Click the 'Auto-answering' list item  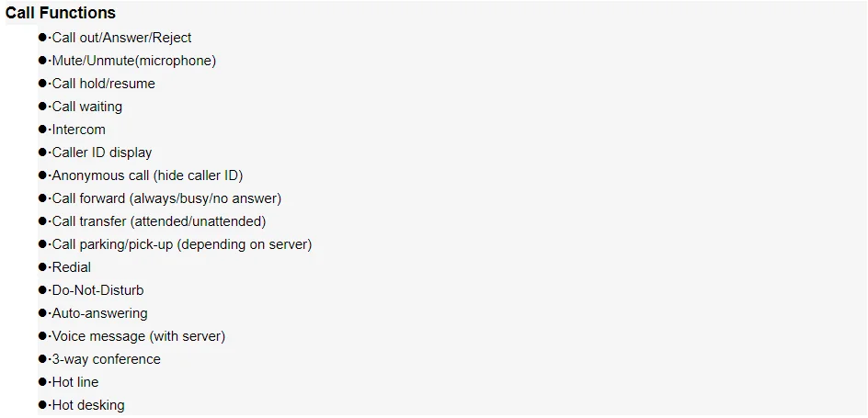point(99,313)
